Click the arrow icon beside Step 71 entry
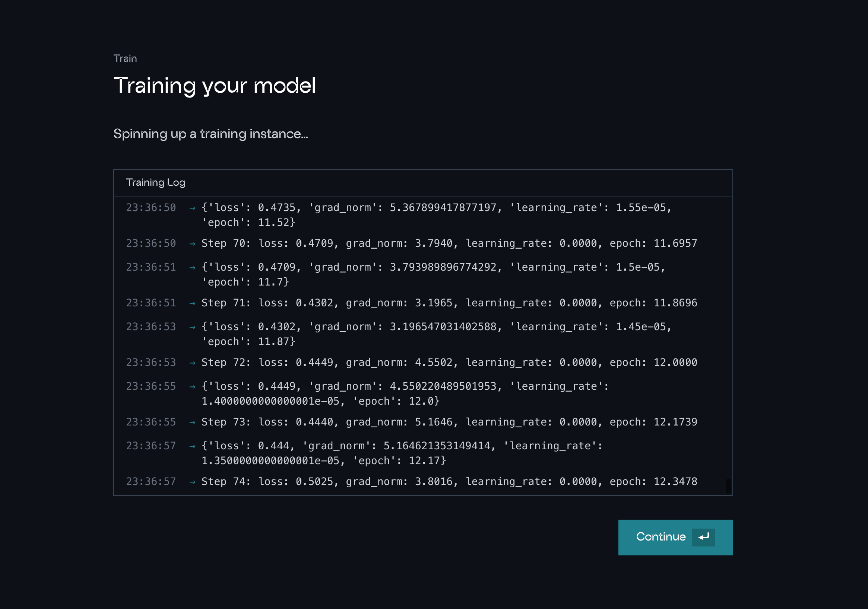Viewport: 868px width, 609px height. pyautogui.click(x=192, y=303)
